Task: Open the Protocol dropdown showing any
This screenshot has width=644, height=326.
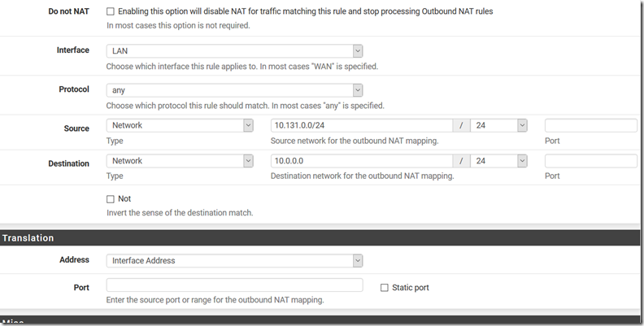Action: point(234,90)
